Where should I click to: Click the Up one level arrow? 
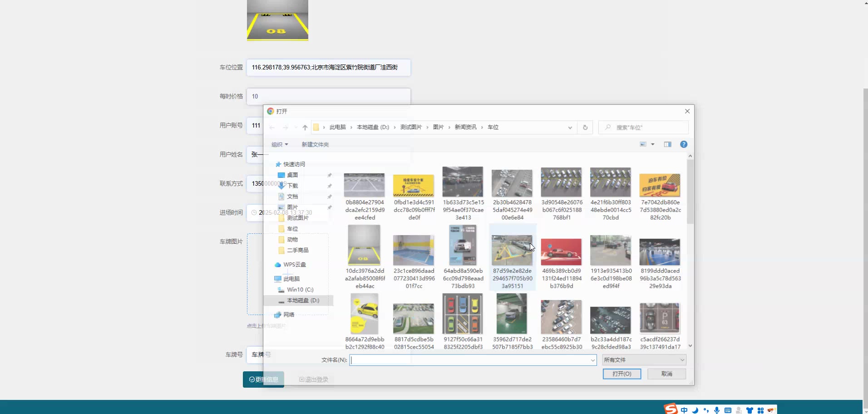pyautogui.click(x=305, y=128)
